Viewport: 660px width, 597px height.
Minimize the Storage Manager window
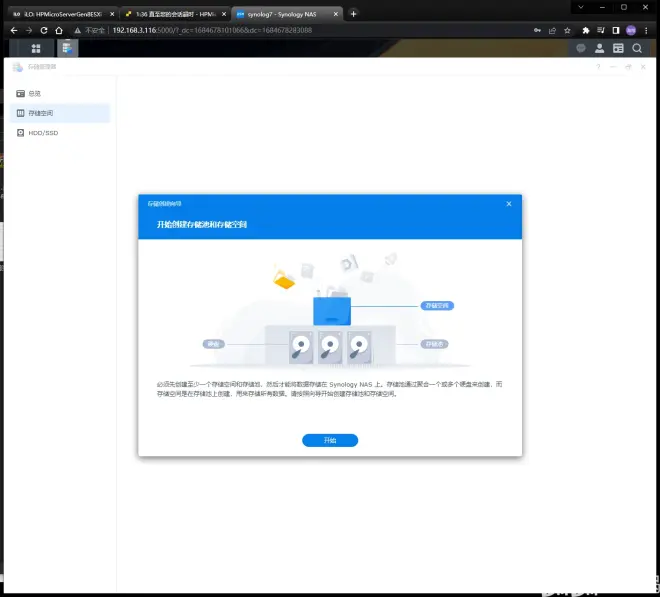click(x=613, y=67)
